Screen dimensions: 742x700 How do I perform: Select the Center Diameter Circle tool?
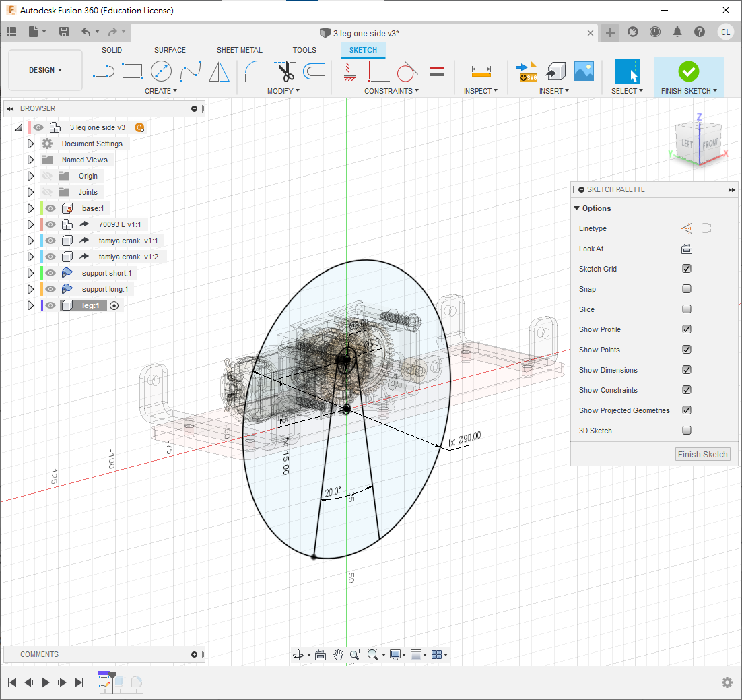[x=161, y=71]
